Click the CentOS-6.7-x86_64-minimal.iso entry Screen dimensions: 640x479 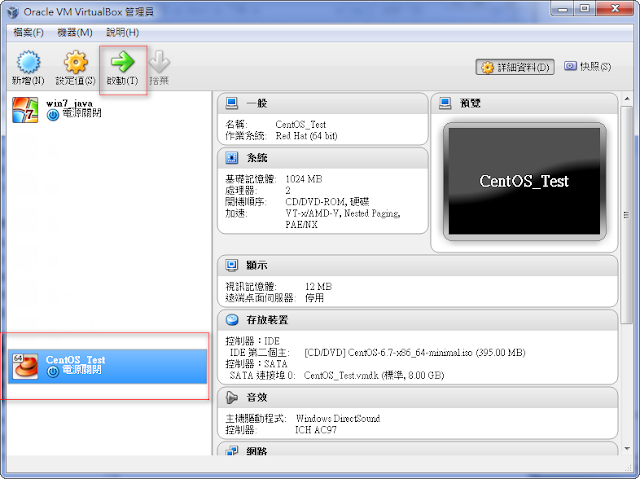point(415,353)
